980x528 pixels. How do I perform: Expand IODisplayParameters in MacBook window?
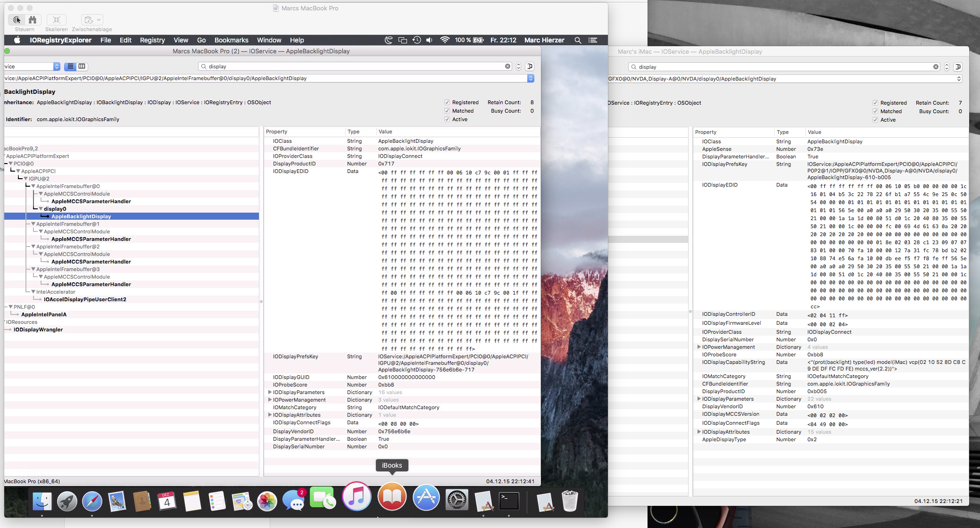[270, 392]
